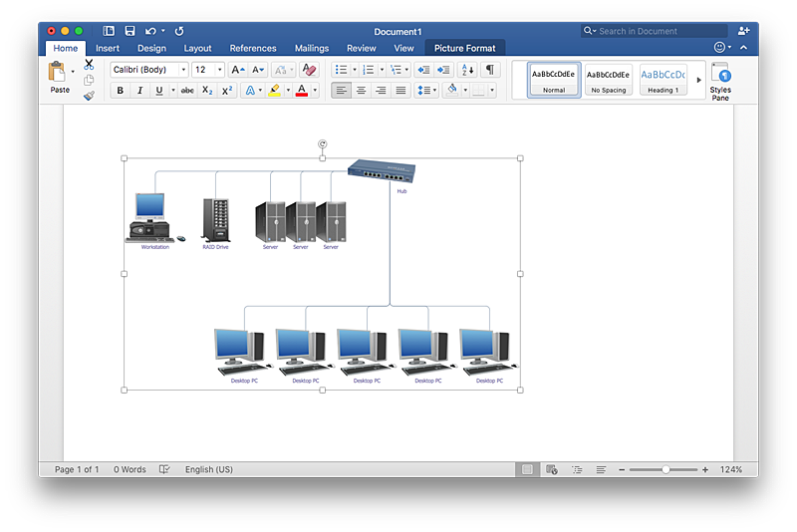Click the Share person icon

pyautogui.click(x=743, y=31)
